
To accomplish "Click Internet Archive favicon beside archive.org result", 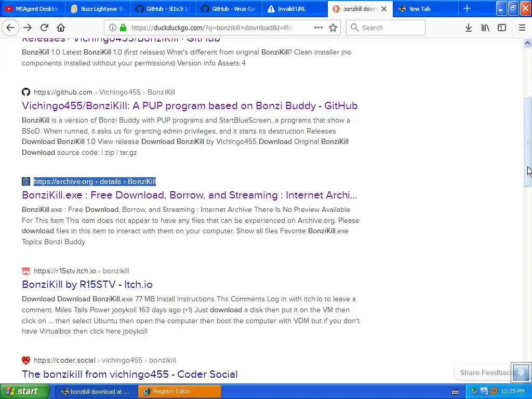I will [x=26, y=181].
